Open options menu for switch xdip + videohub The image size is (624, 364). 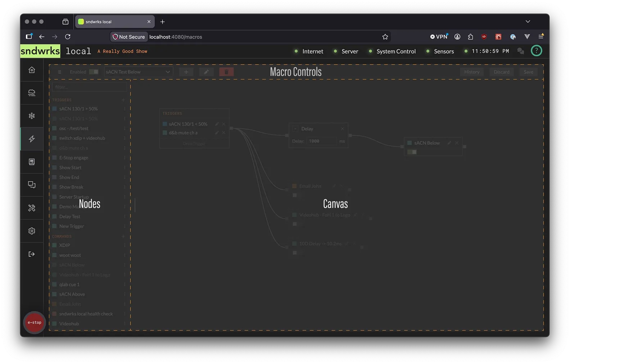point(125,138)
